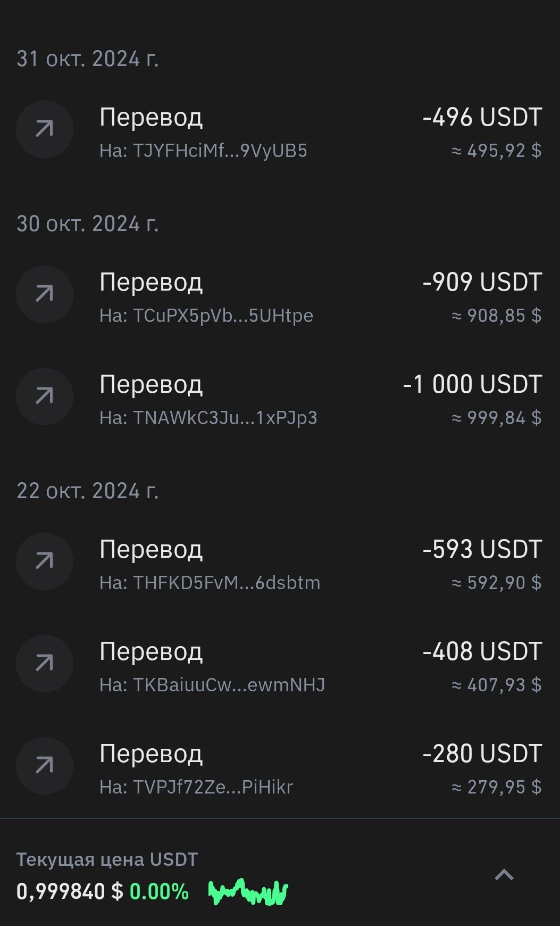The width and height of the screenshot is (560, 926).
Task: Tap the 0.00% price change indicator
Action: 159,891
